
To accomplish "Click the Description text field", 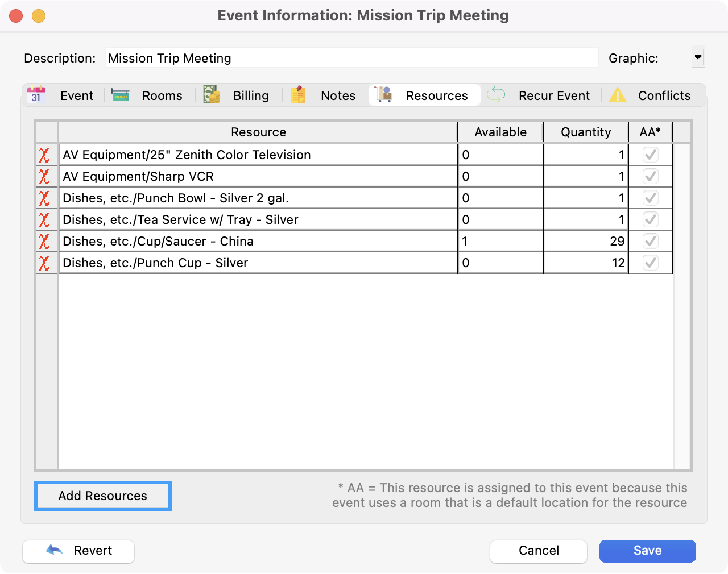I will pyautogui.click(x=351, y=58).
